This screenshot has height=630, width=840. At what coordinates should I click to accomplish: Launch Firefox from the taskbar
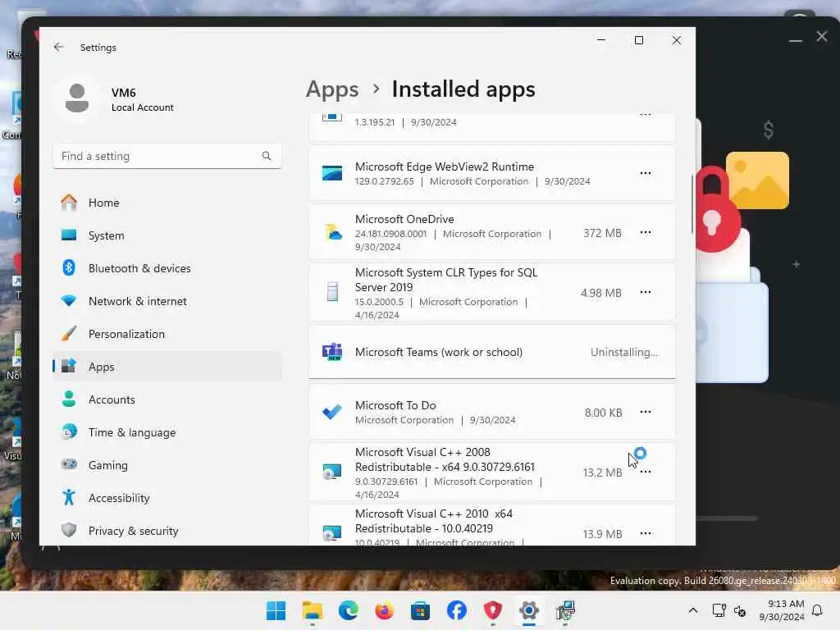click(x=384, y=610)
